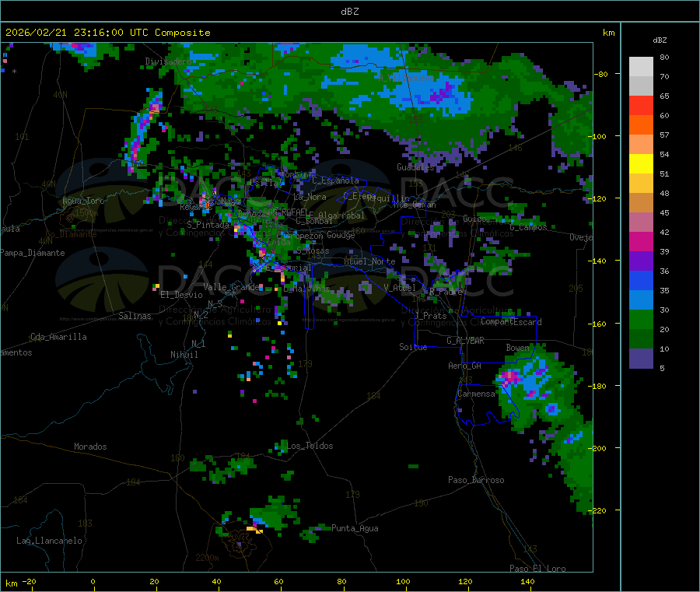This screenshot has height=592, width=700.
Task: Click the El_Desvio location label
Action: 181,295
